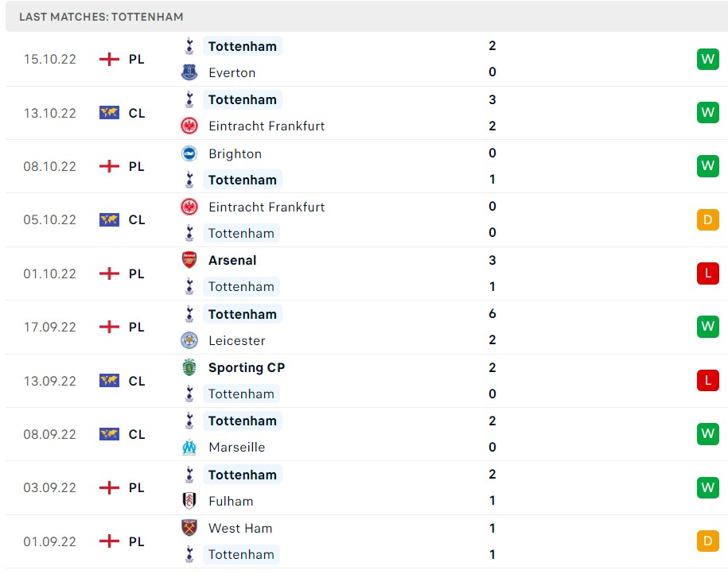Screen dimensions: 728x574
Task: Click the yellow D badge on the 05.10.22 row
Action: click(x=707, y=219)
